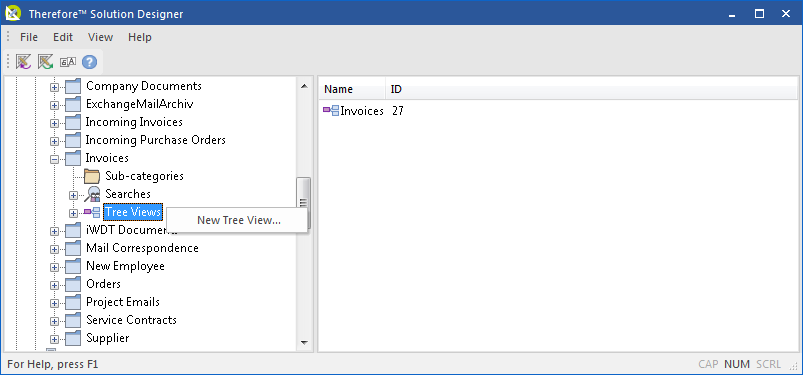Expand the Project Emails node

(x=54, y=303)
